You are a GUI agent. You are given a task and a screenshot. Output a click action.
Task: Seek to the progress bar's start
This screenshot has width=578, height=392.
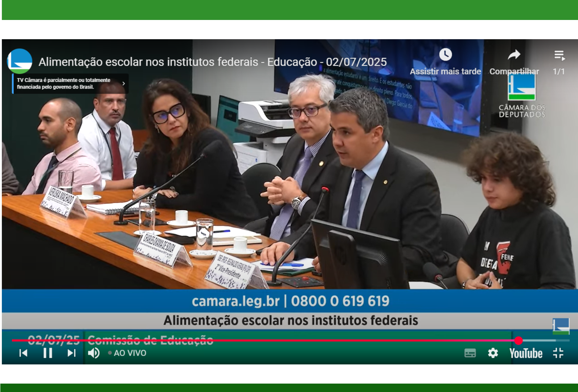(13, 340)
